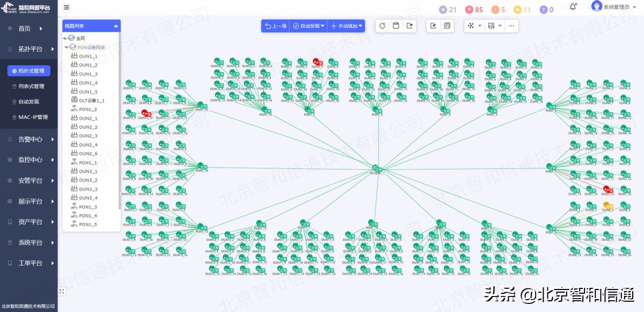Select the red alarm node in left cluster

coord(146,113)
